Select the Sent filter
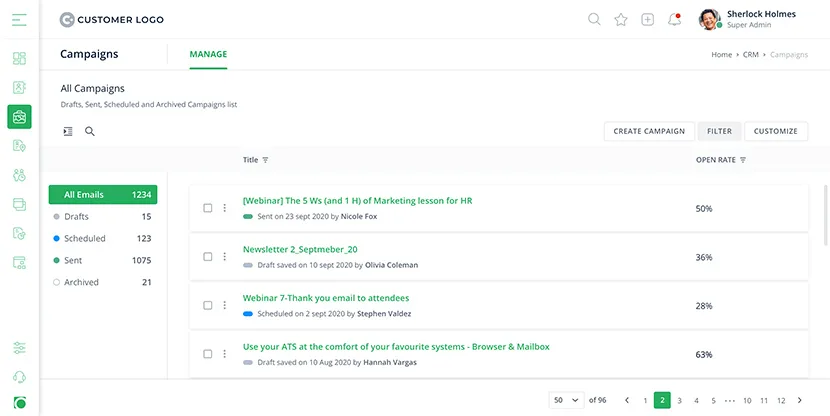Viewport: 830px width, 416px height. [103, 260]
